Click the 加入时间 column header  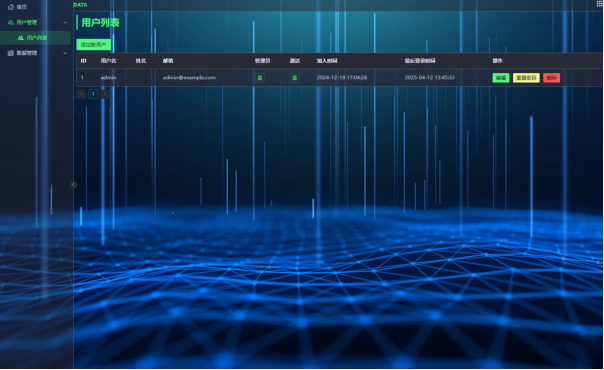pyautogui.click(x=327, y=61)
